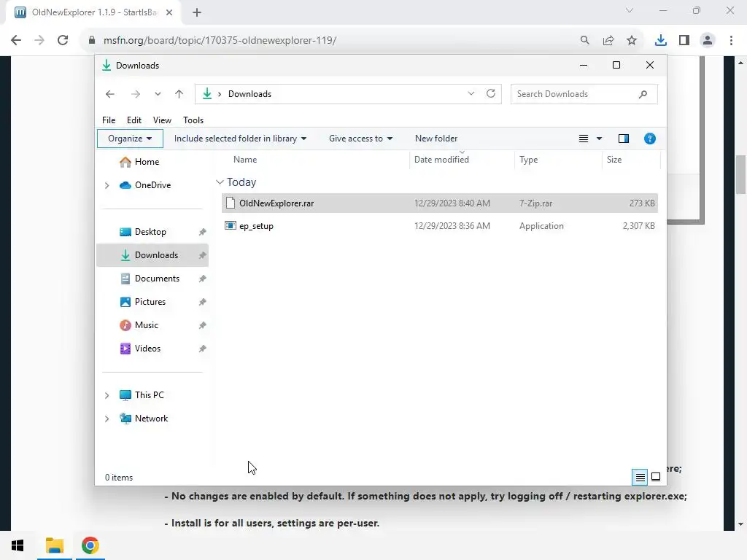Open Chrome downloads icon
The image size is (747, 560).
(x=661, y=41)
